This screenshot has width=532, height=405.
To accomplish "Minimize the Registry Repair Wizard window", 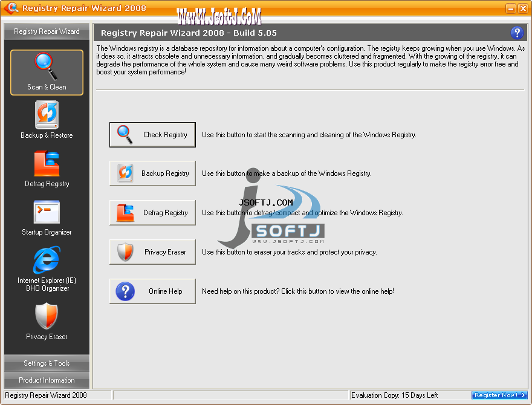I will pyautogui.click(x=511, y=8).
